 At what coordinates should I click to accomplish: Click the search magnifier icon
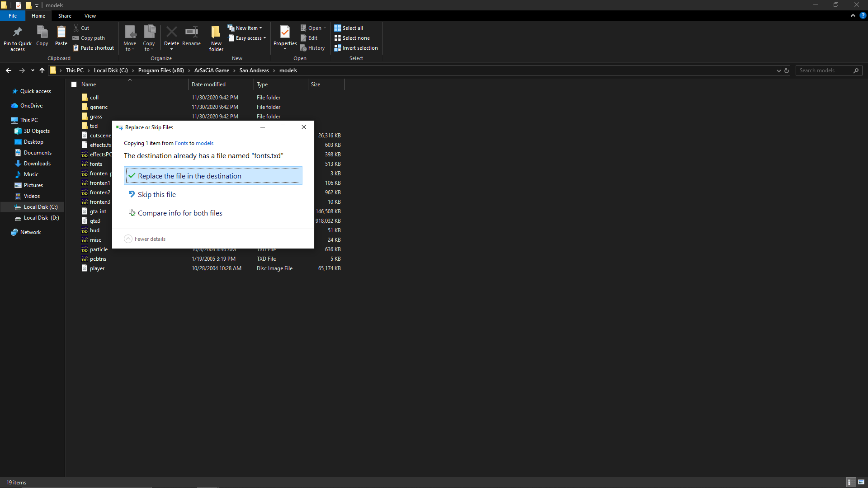(856, 70)
